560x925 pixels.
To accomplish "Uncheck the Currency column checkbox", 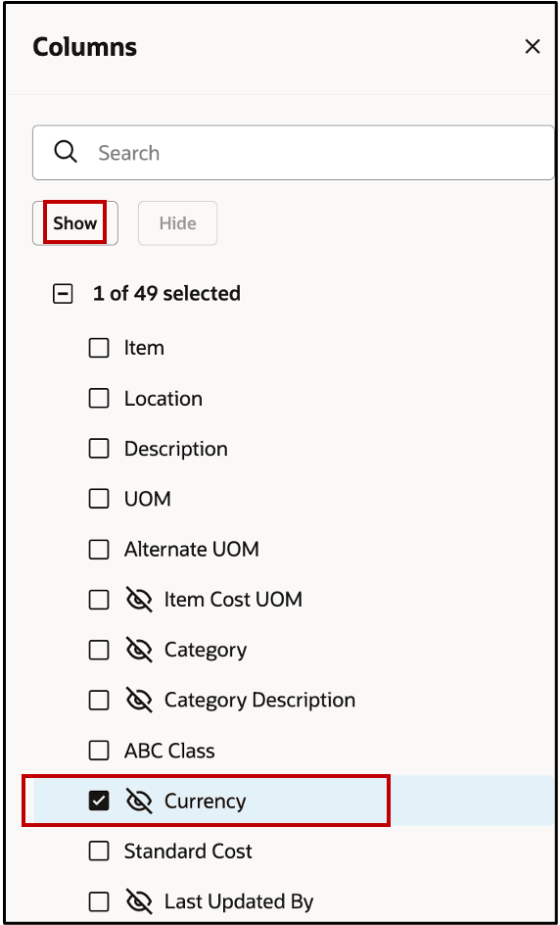I will pos(99,802).
